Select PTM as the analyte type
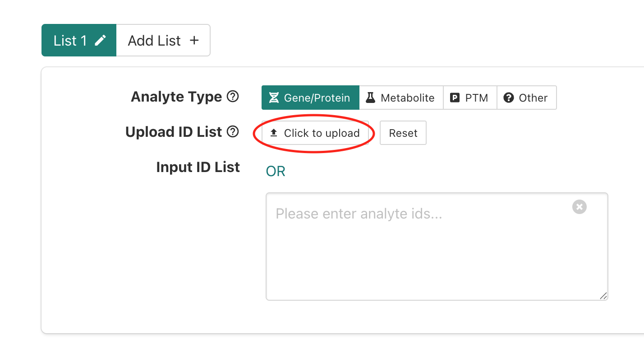 tap(470, 97)
